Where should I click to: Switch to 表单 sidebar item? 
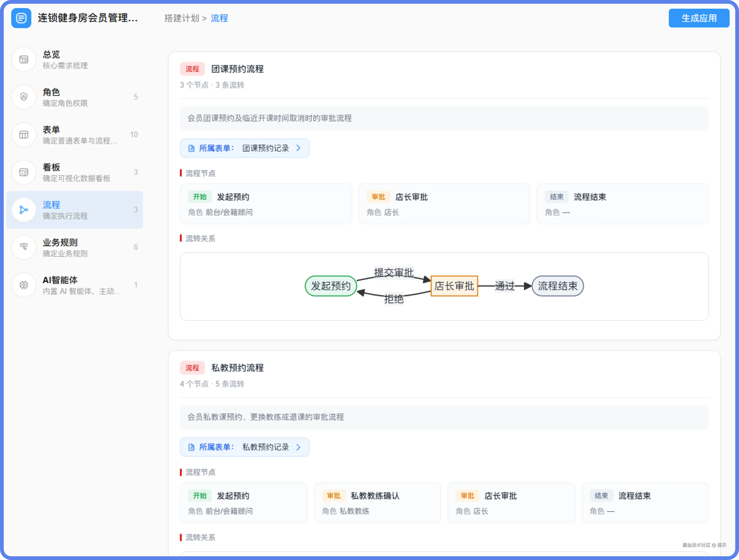pyautogui.click(x=74, y=135)
